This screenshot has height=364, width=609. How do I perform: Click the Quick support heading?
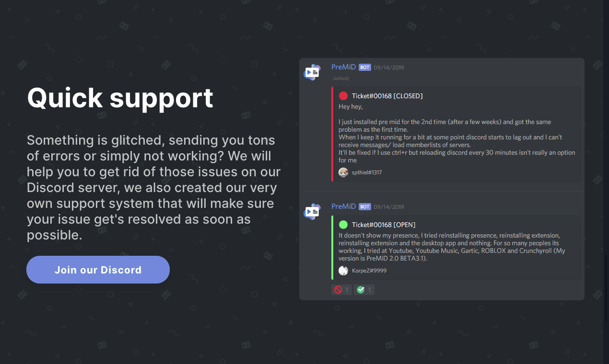point(120,98)
